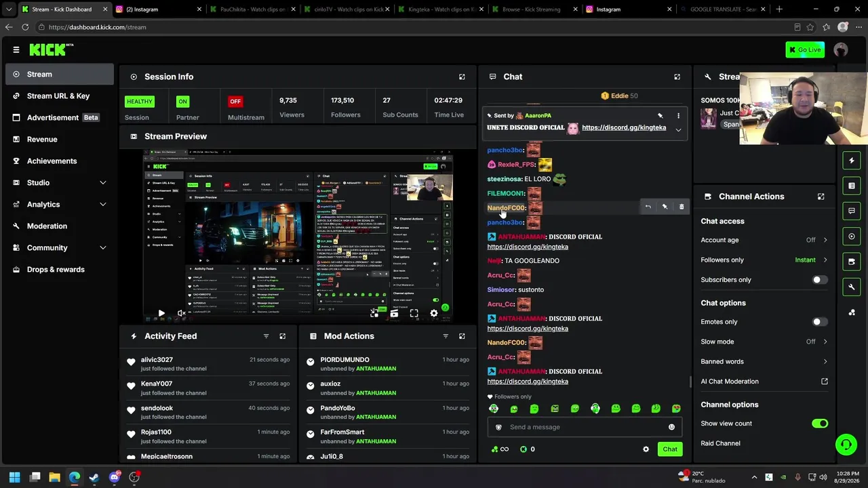Filter the Mod Actions list
Image resolution: width=868 pixels, height=488 pixels.
pos(446,336)
